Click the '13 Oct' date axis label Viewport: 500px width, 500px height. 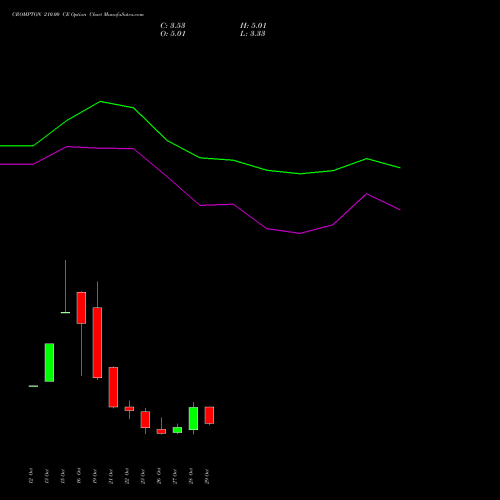pos(47,476)
